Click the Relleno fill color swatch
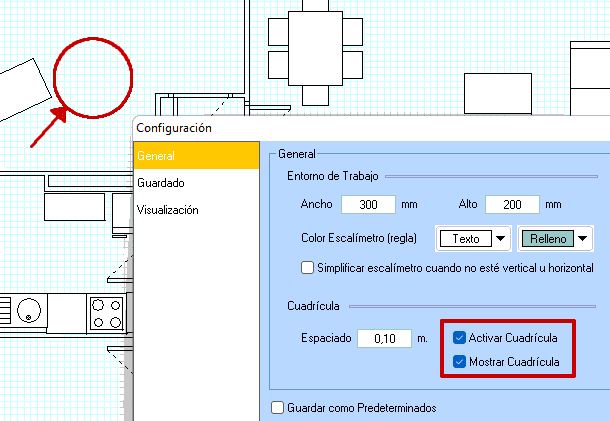This screenshot has height=421, width=610. [x=544, y=239]
